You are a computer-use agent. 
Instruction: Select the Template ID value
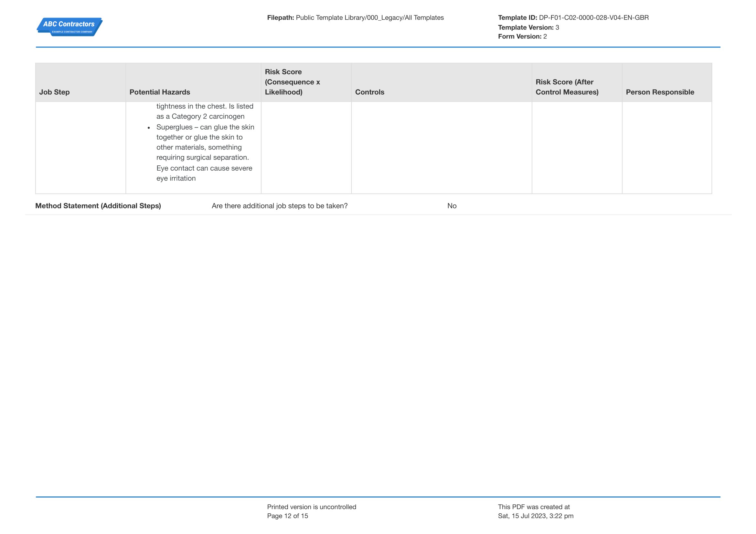coord(593,18)
